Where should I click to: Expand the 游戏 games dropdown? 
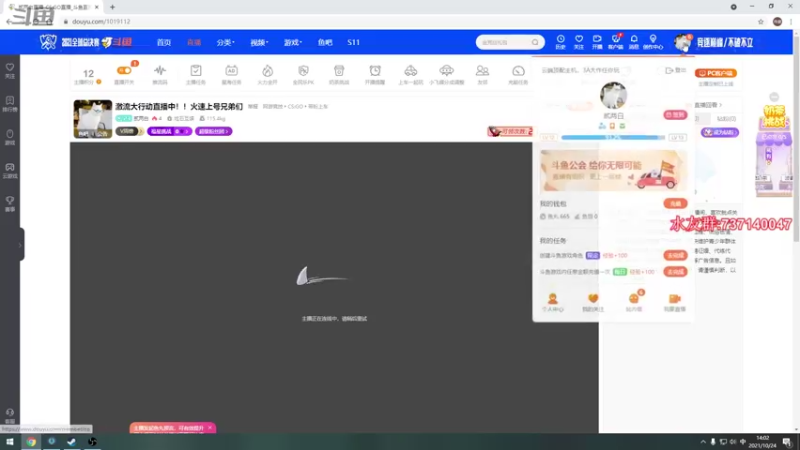coord(293,42)
